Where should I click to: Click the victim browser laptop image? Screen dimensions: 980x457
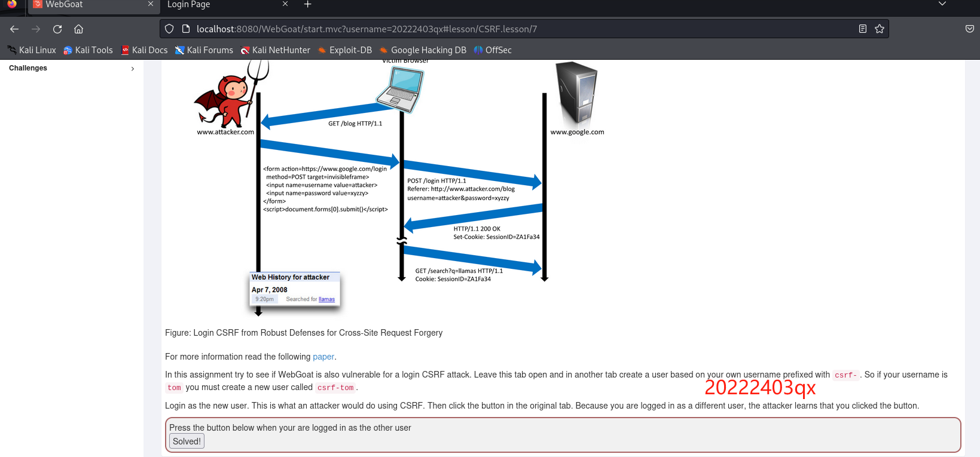pyautogui.click(x=400, y=90)
